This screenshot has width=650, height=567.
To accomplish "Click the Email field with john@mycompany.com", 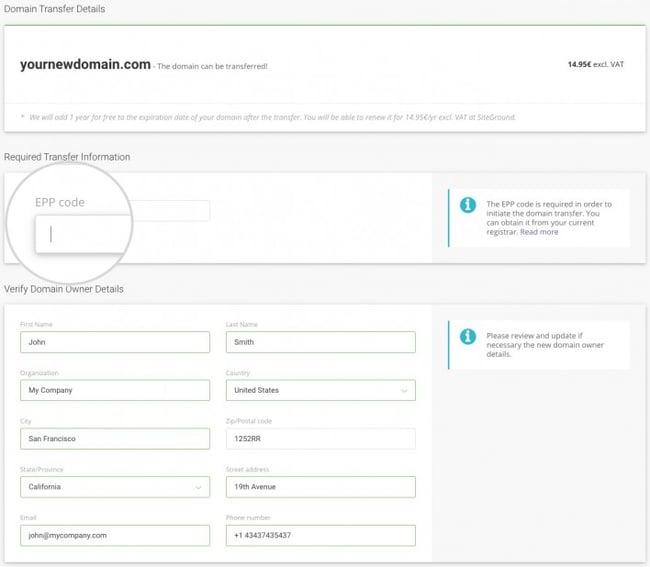I will (x=114, y=535).
